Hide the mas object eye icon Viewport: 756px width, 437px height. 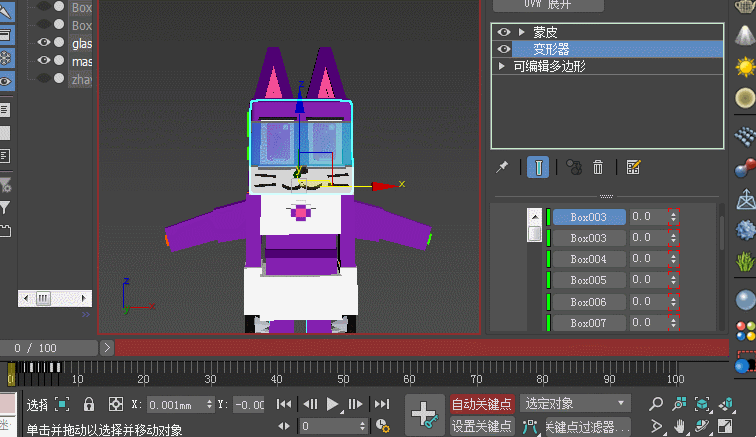point(44,60)
